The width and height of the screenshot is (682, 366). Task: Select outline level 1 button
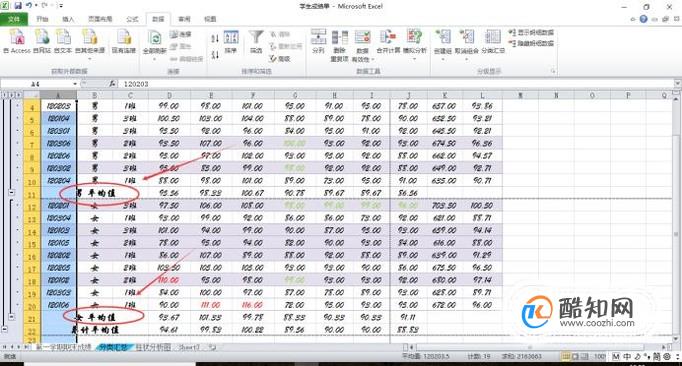pos(4,95)
